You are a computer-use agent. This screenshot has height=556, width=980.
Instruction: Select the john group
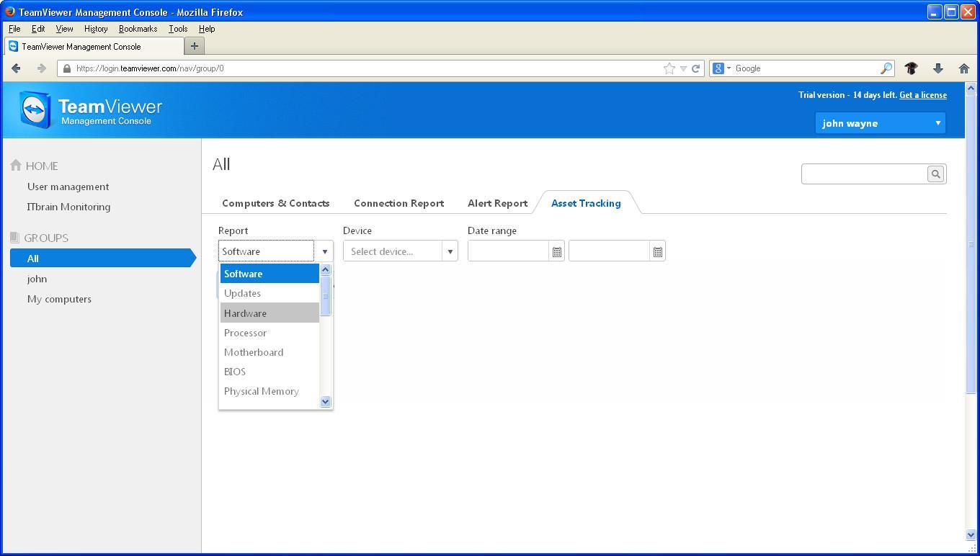[x=37, y=279]
